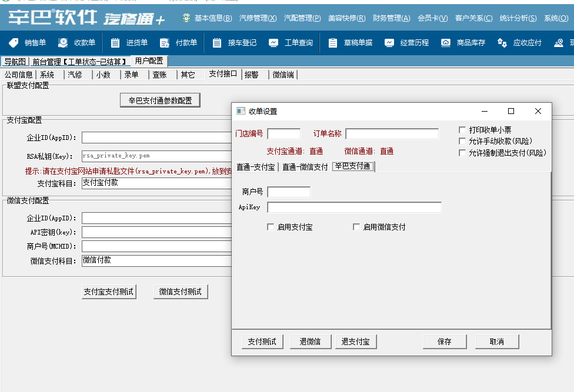Open the 草稿单据 draft documents icon
This screenshot has width=574, height=392.
coord(332,43)
